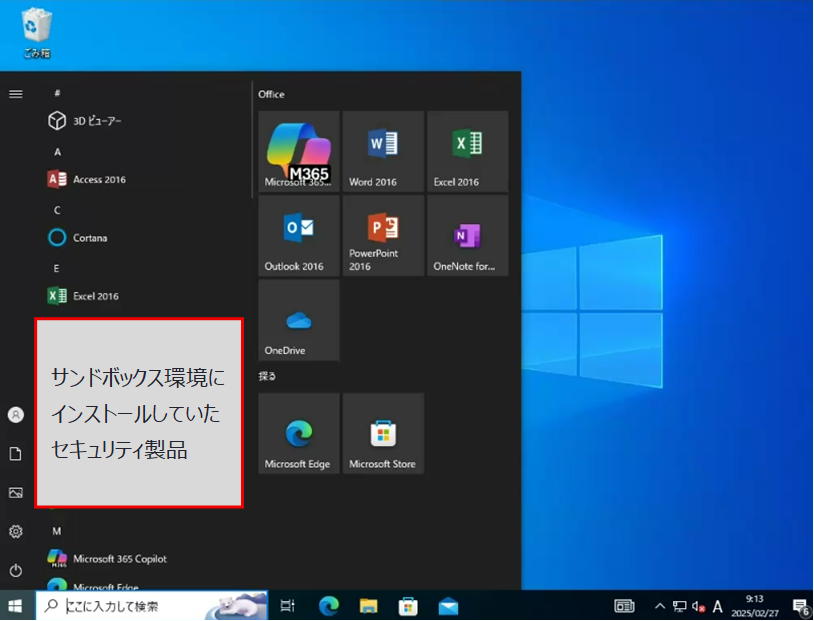This screenshot has width=814, height=621.
Task: Expand the Start menu hamburger navigation
Action: click(15, 94)
